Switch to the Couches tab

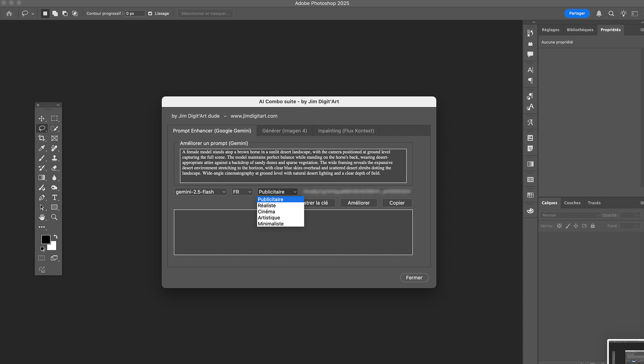(572, 203)
